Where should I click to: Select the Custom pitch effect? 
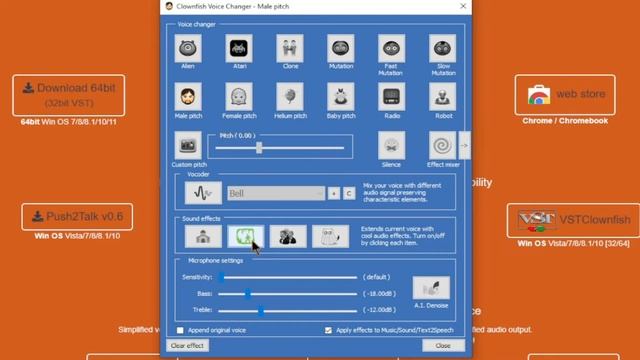click(x=188, y=145)
